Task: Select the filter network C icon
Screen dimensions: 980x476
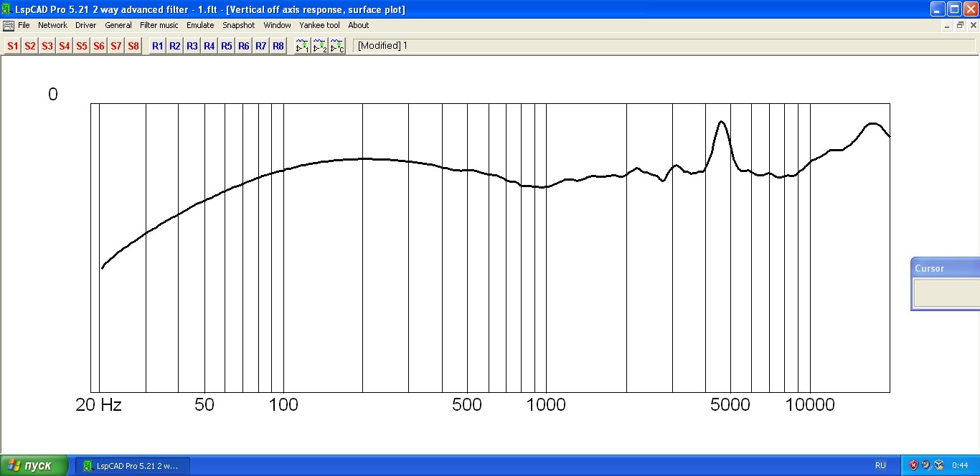Action: pyautogui.click(x=337, y=46)
